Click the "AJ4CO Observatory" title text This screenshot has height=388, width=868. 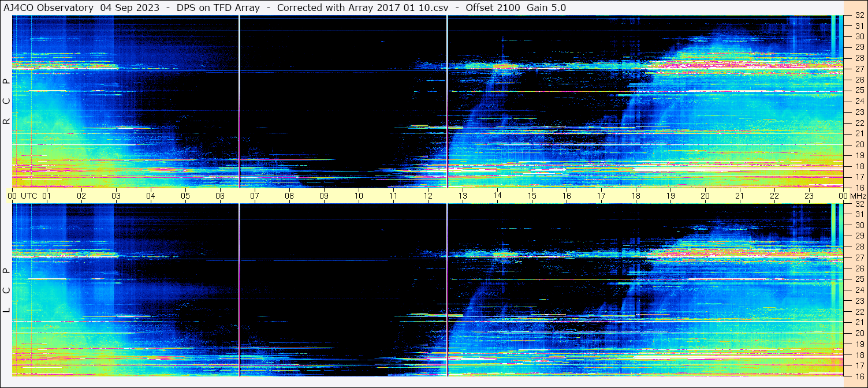point(47,8)
